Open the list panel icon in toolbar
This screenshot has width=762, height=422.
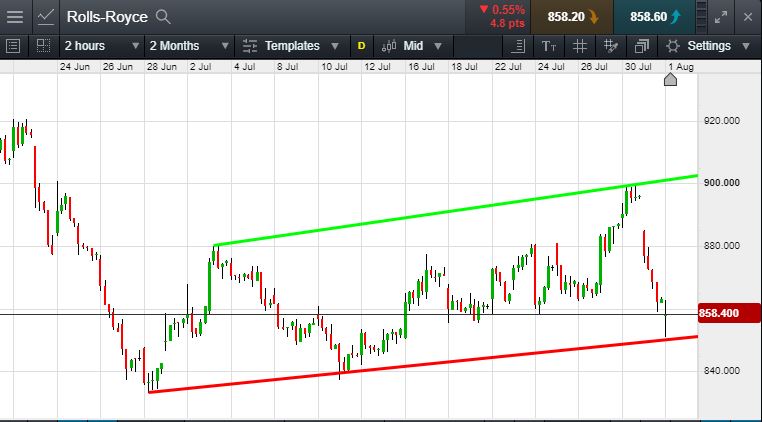click(13, 46)
